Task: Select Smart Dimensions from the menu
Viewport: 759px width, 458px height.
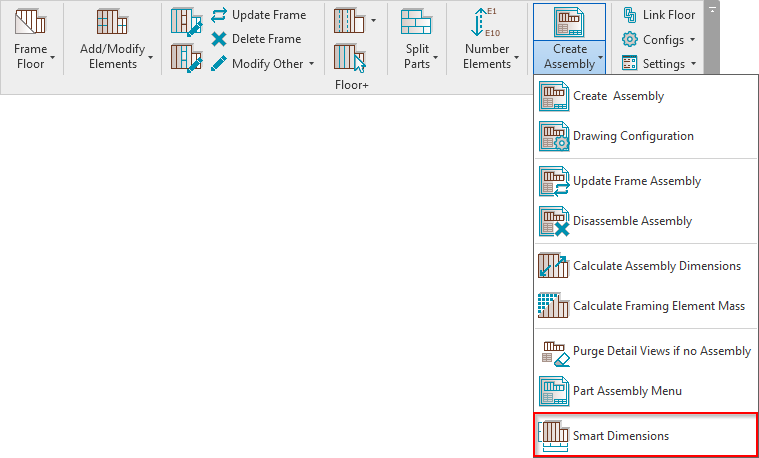Action: coord(620,436)
